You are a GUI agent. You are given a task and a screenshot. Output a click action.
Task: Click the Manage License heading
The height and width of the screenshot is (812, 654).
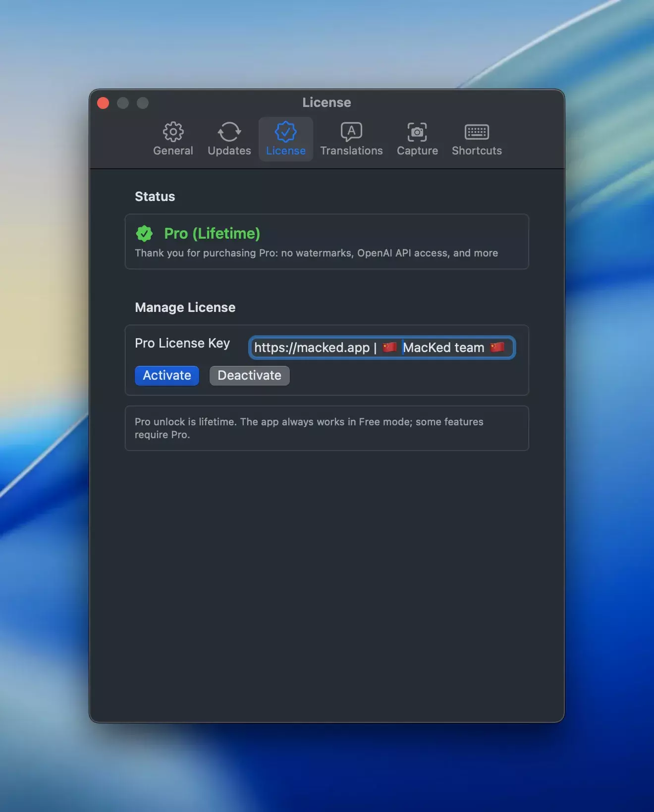coord(185,307)
